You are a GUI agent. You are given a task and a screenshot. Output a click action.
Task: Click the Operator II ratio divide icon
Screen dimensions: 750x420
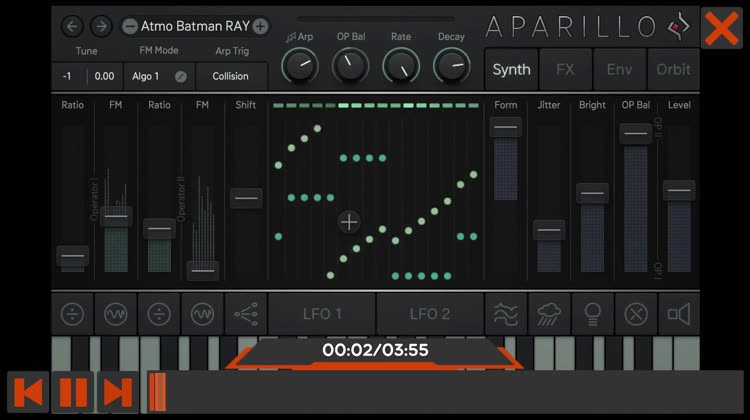159,314
